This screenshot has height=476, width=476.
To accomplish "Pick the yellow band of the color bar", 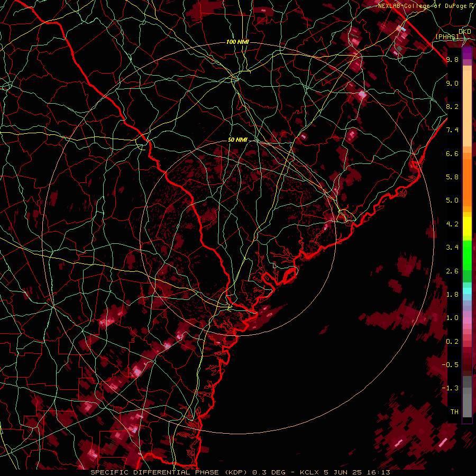I will pos(467,226).
